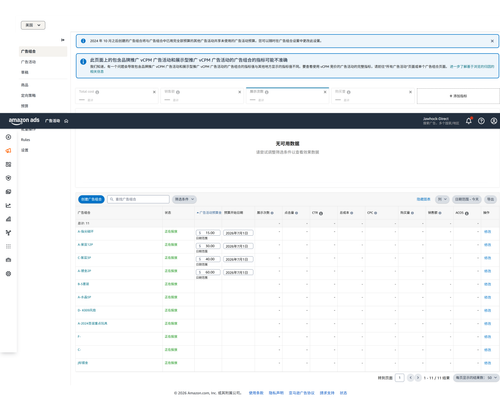Open Rules in the side menu
Image resolution: width=500 pixels, height=401 pixels.
pos(26,140)
